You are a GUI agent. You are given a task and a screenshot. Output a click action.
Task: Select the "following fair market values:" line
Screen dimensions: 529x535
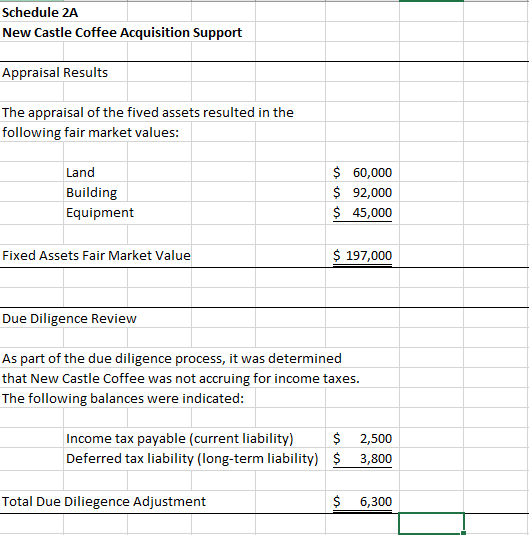pyautogui.click(x=90, y=132)
